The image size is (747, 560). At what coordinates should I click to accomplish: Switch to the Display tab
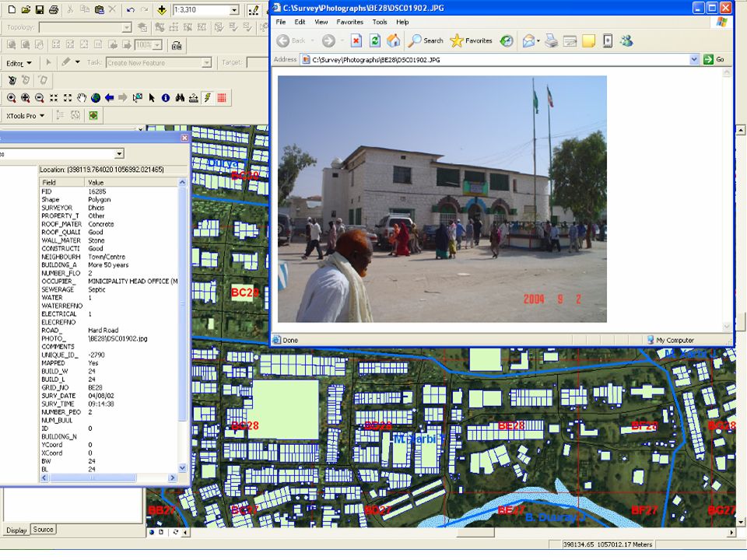[16, 530]
